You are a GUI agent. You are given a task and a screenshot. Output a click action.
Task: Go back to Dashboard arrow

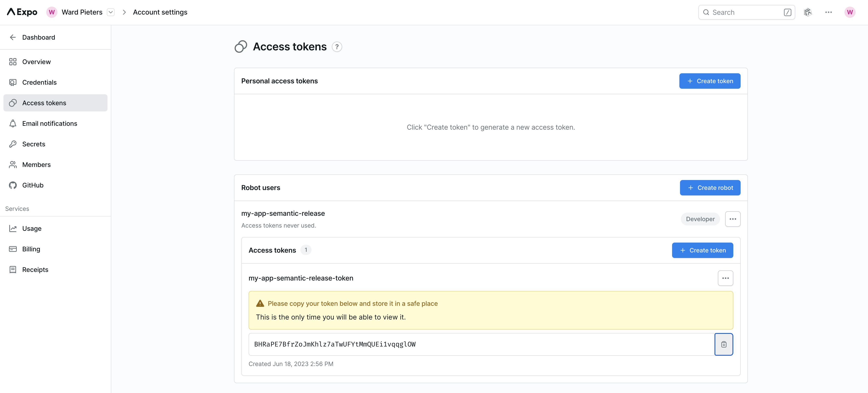[13, 37]
